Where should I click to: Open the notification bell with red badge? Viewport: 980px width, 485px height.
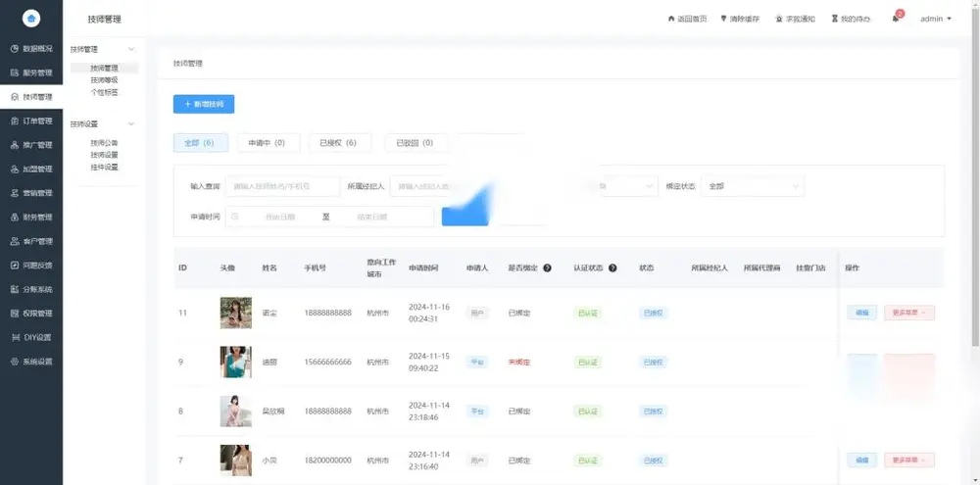click(x=896, y=19)
